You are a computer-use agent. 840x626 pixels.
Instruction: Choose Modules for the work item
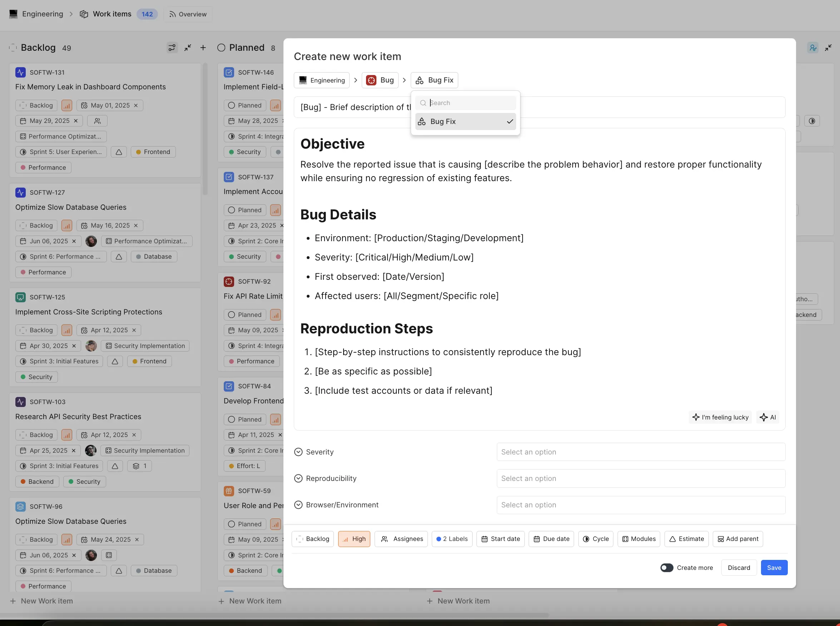pyautogui.click(x=639, y=539)
